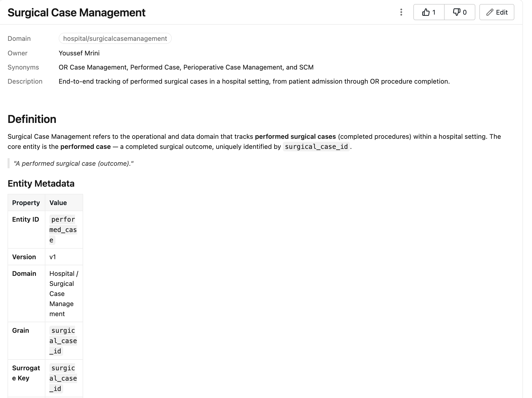Screen dimensions: 532x398
Task: Downvote with the thumbs down button
Action: click(460, 12)
